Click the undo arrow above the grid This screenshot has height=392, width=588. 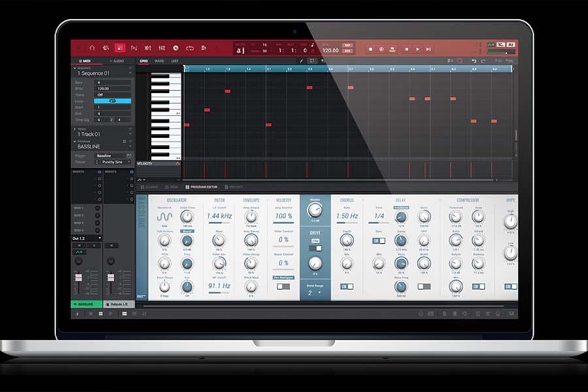(474, 61)
